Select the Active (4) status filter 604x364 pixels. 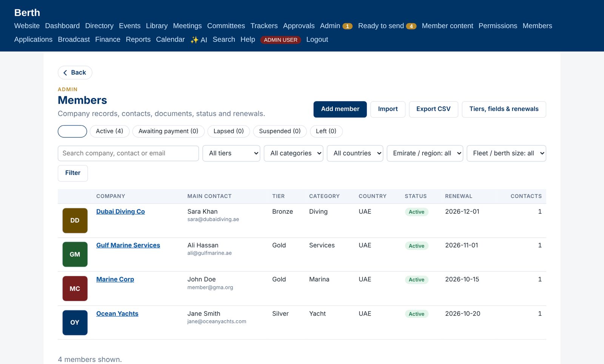(109, 131)
